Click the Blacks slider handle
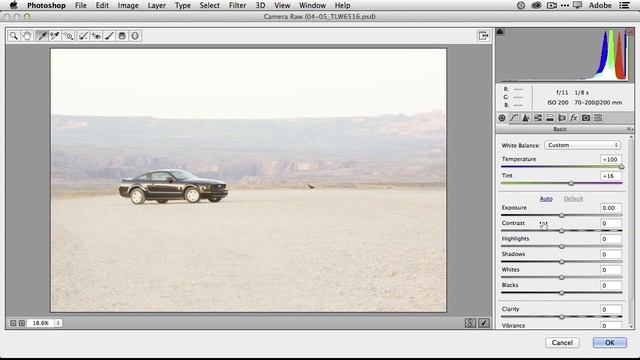This screenshot has width=640, height=360. tap(562, 293)
